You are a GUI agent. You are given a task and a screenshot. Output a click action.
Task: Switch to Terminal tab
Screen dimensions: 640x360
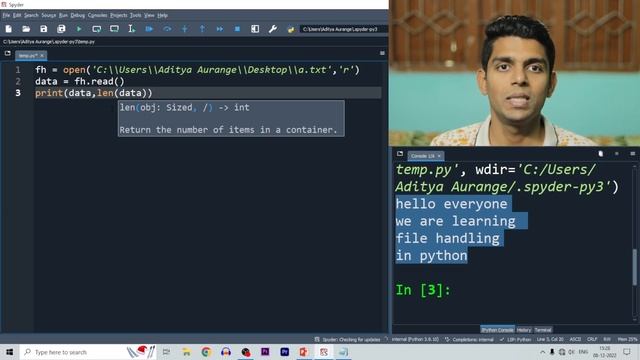coord(543,330)
